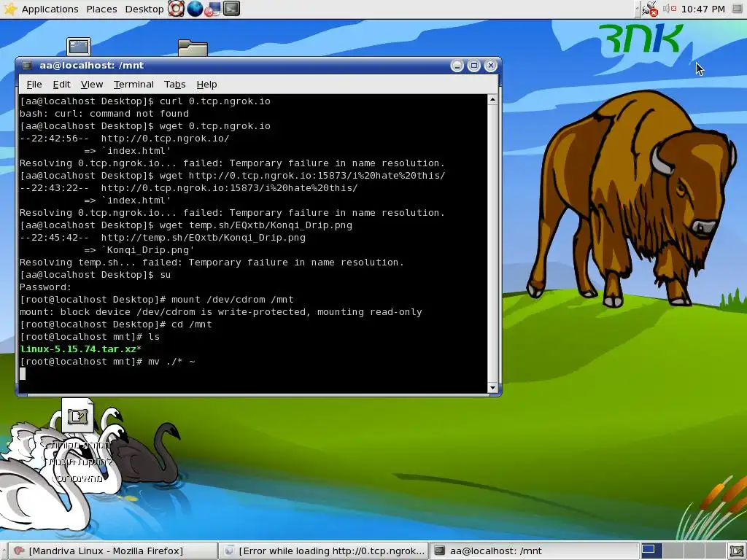Open the folder icon on the desktop
The image size is (747, 560).
coord(193,47)
